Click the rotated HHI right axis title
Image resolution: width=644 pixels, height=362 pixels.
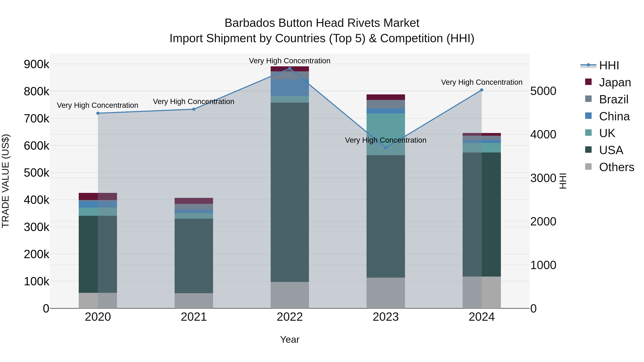563,181
